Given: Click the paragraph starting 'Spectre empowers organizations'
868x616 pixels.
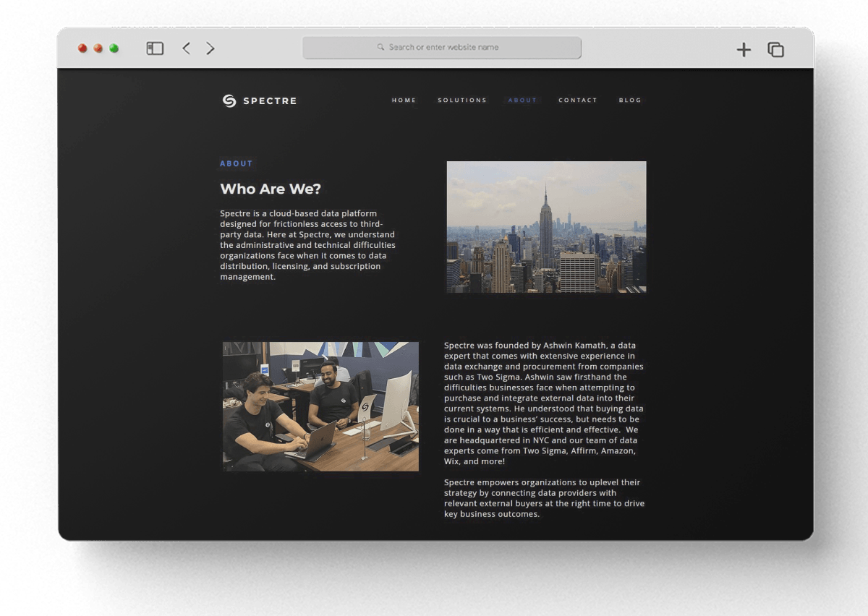Looking at the screenshot, I should coord(544,498).
